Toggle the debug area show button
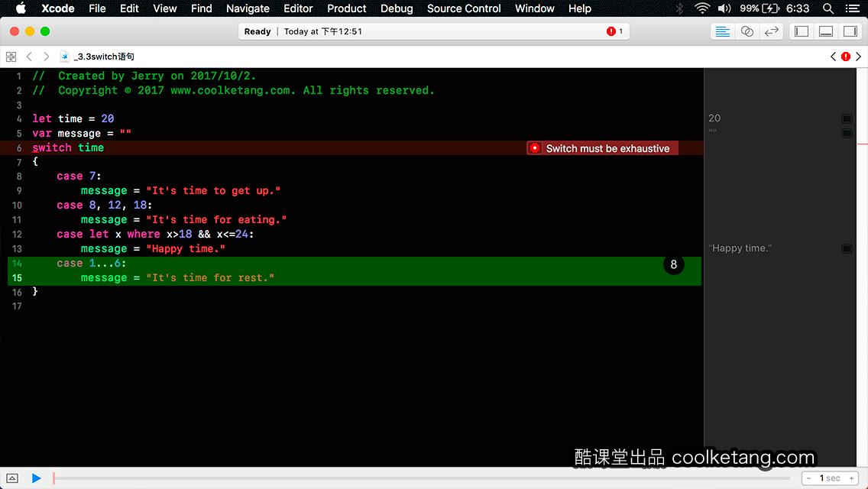The width and height of the screenshot is (868, 489). 12,478
